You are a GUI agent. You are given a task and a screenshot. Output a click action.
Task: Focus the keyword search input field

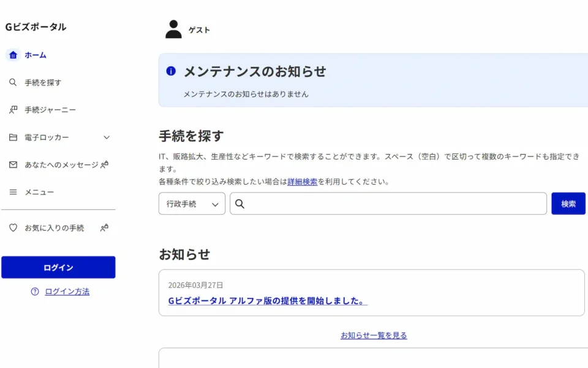click(x=395, y=204)
